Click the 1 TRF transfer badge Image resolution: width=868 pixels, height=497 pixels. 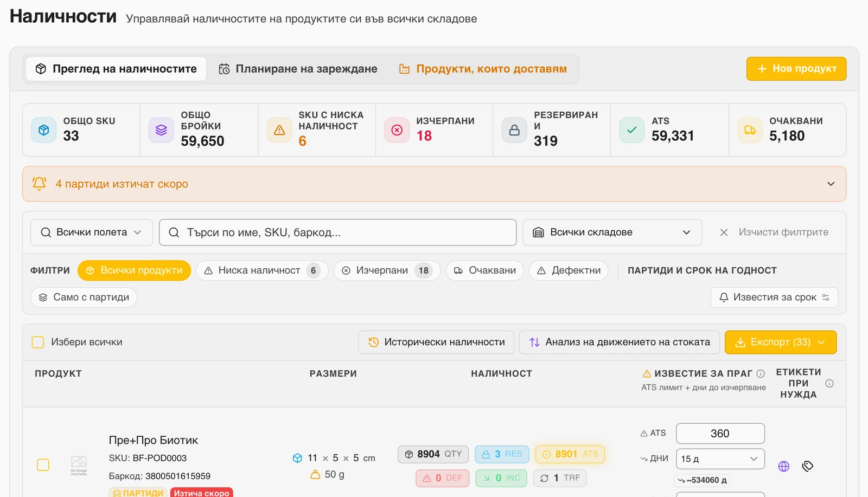click(560, 478)
